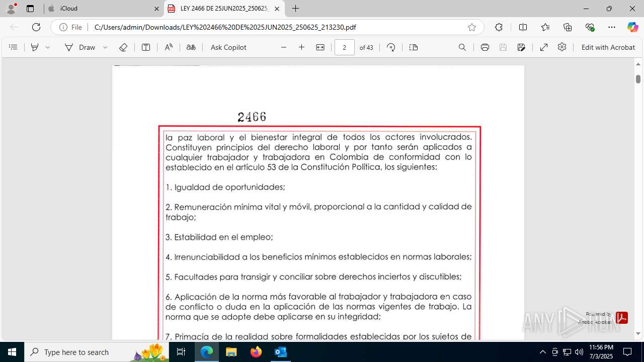Open the browser profile icon
Image resolution: width=644 pixels, height=362 pixels.
[x=11, y=9]
